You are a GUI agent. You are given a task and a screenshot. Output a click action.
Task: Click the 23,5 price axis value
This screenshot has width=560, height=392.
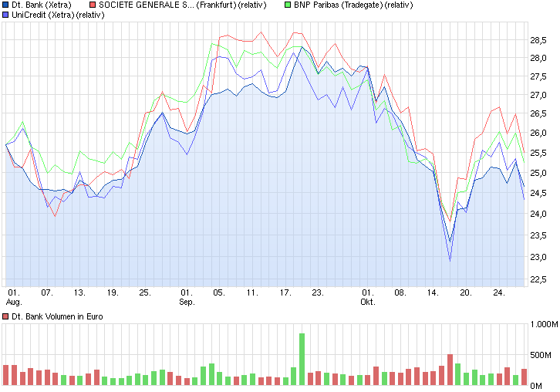(x=538, y=235)
